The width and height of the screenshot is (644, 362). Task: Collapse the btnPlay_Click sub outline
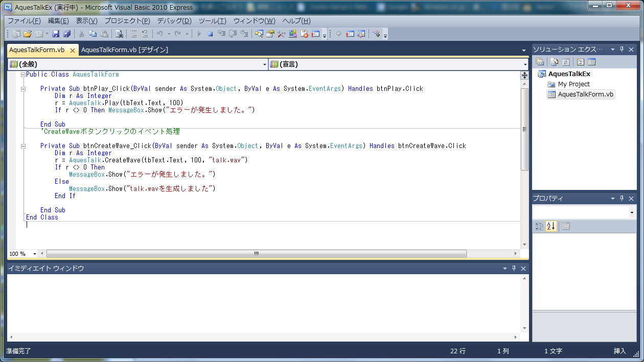coord(24,89)
